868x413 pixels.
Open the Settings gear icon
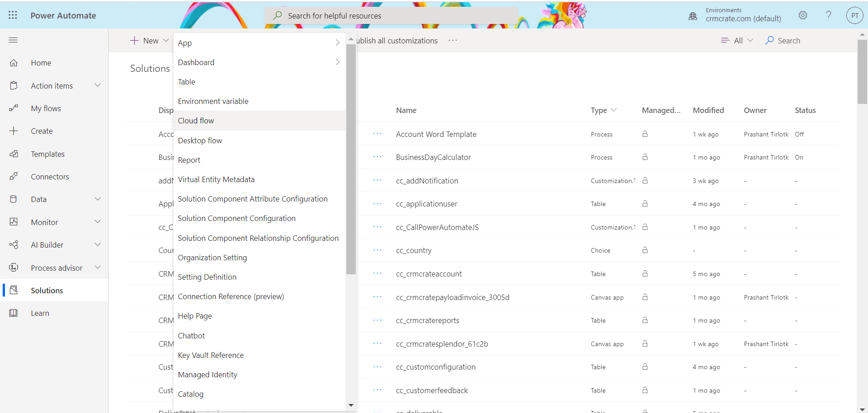click(x=802, y=15)
